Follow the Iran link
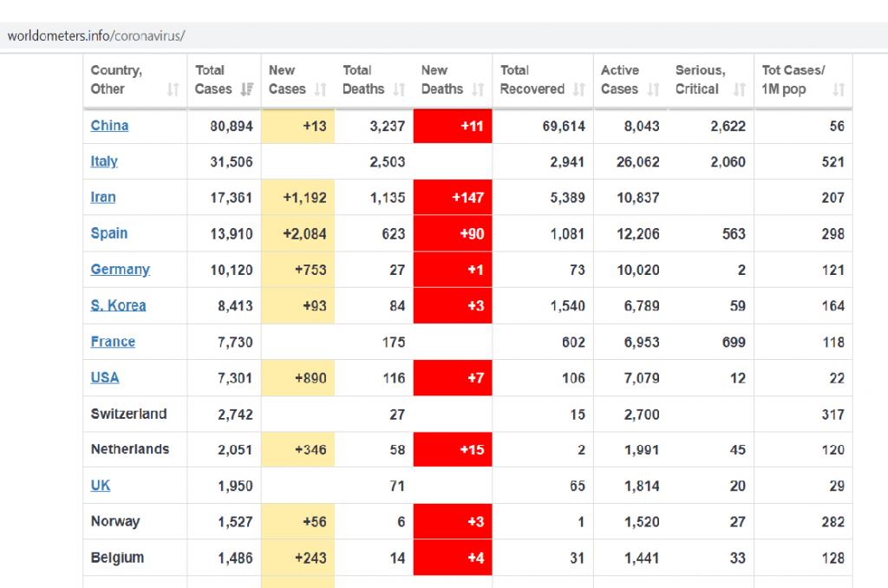Screen dimensions: 888x588 (x=103, y=198)
